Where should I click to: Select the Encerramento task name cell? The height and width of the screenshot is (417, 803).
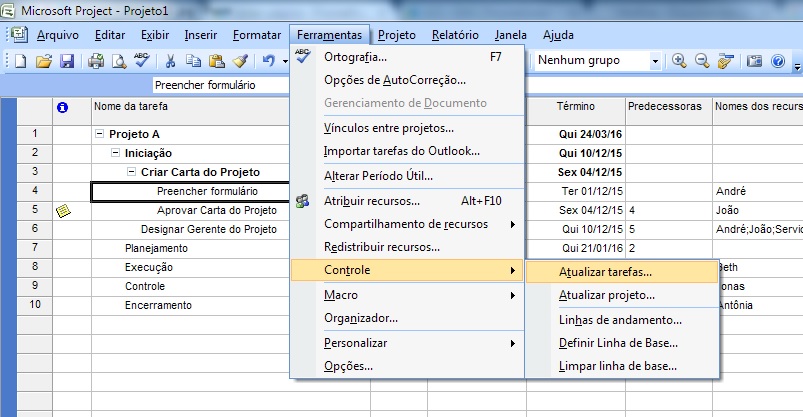pyautogui.click(x=190, y=305)
